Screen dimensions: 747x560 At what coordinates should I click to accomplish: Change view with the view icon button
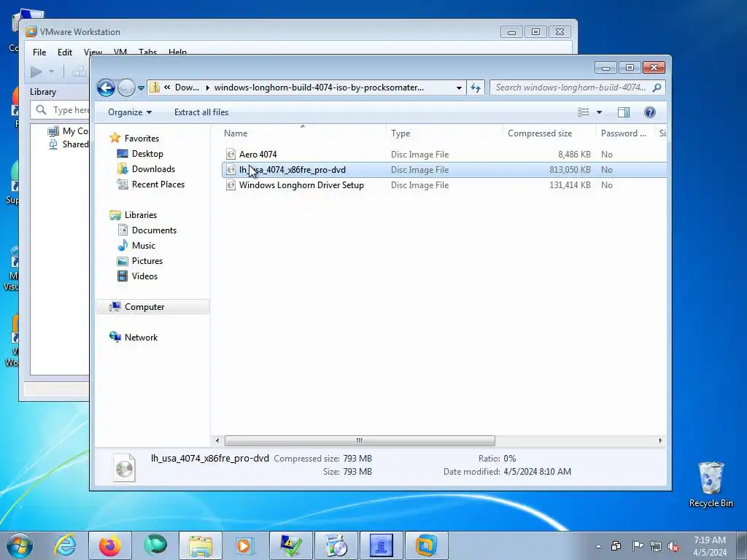click(x=583, y=112)
